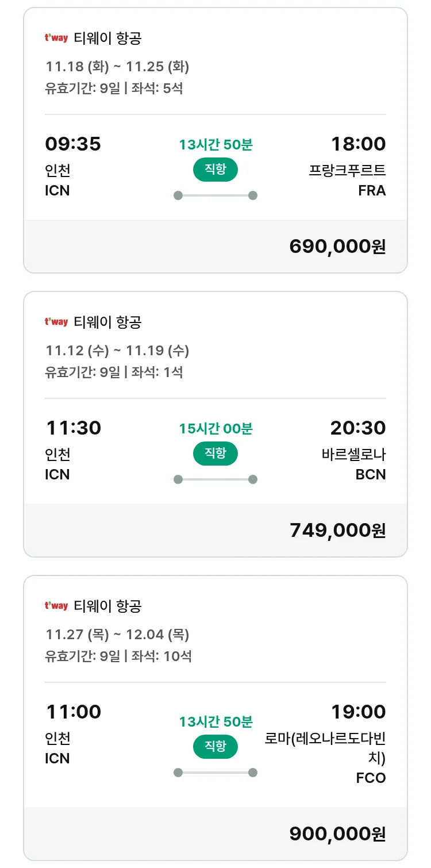The width and height of the screenshot is (431, 868).
Task: Click the route line on Barcelona flight
Action: click(x=215, y=479)
